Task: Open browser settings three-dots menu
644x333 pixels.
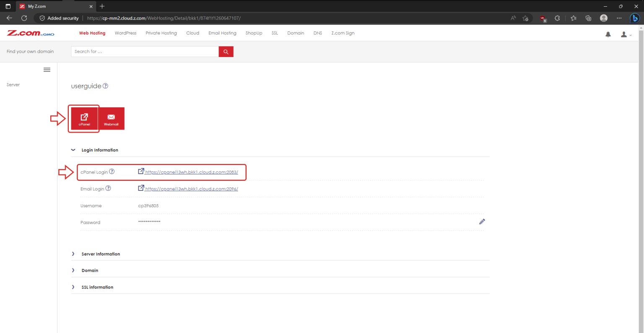Action: [x=619, y=18]
